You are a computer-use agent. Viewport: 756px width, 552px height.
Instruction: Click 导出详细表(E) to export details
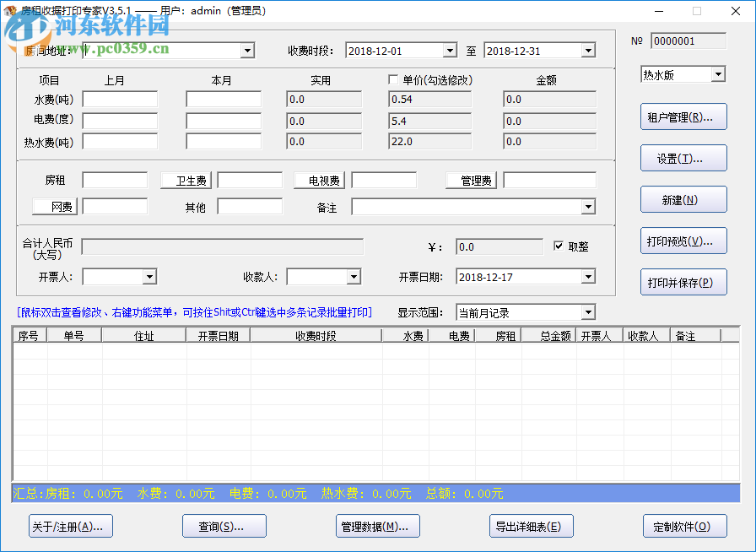pos(531,525)
